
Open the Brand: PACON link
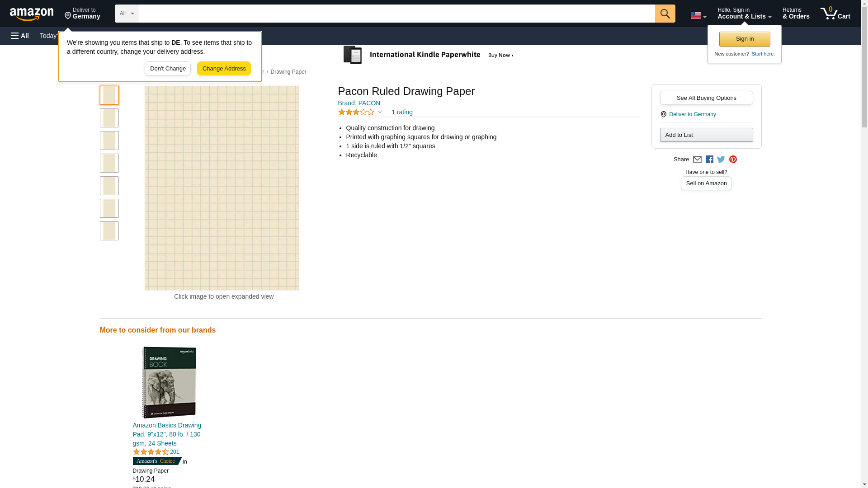point(359,103)
